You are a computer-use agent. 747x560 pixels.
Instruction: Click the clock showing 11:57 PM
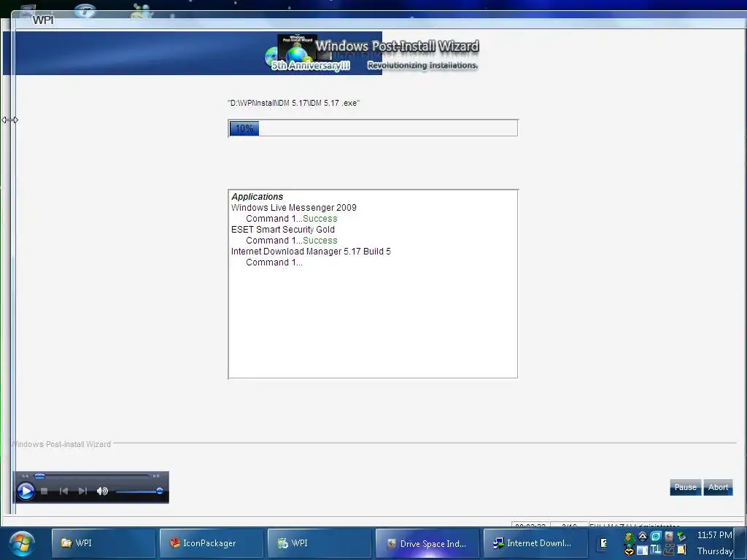tap(714, 535)
